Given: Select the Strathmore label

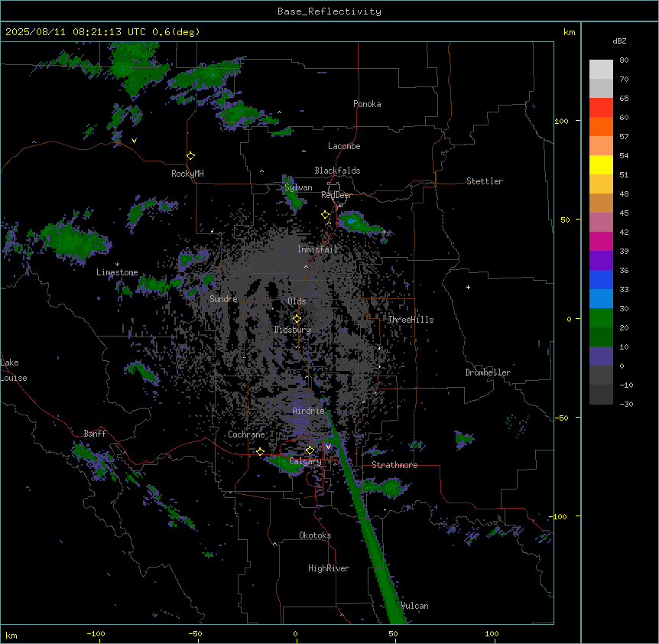Looking at the screenshot, I should point(394,465).
